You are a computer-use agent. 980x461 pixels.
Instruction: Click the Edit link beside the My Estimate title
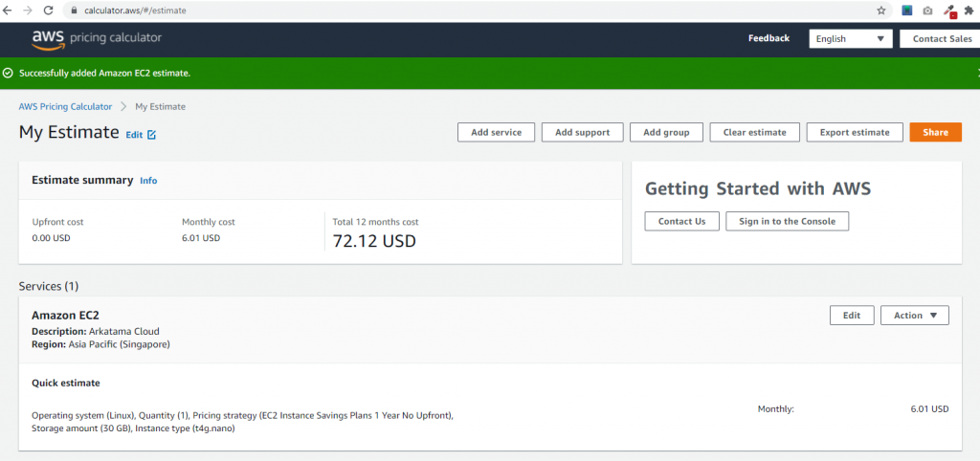tap(134, 134)
